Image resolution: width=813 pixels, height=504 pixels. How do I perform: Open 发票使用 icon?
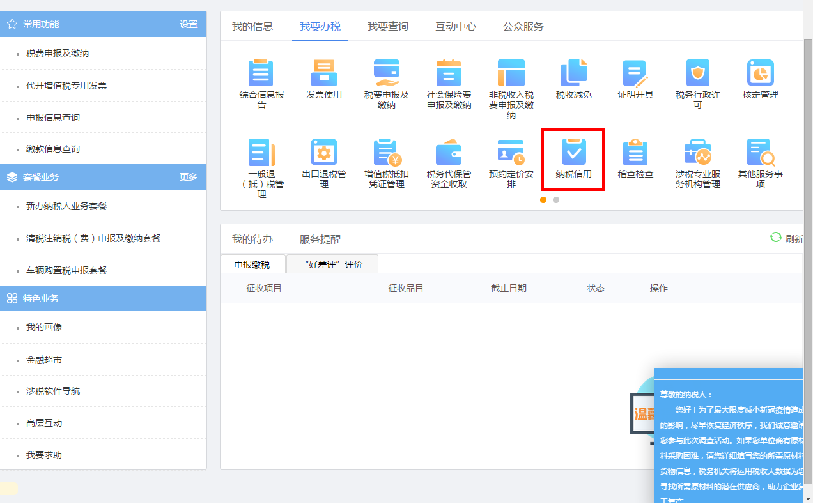324,73
